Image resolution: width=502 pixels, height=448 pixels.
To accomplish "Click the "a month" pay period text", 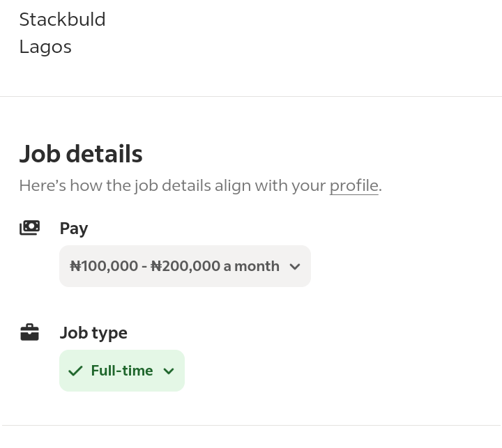I will point(251,266).
